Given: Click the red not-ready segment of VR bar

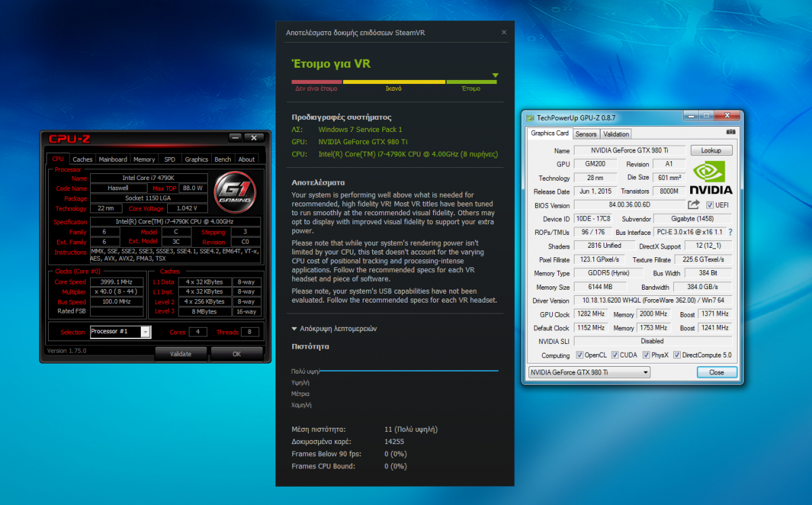Looking at the screenshot, I should click(x=317, y=82).
